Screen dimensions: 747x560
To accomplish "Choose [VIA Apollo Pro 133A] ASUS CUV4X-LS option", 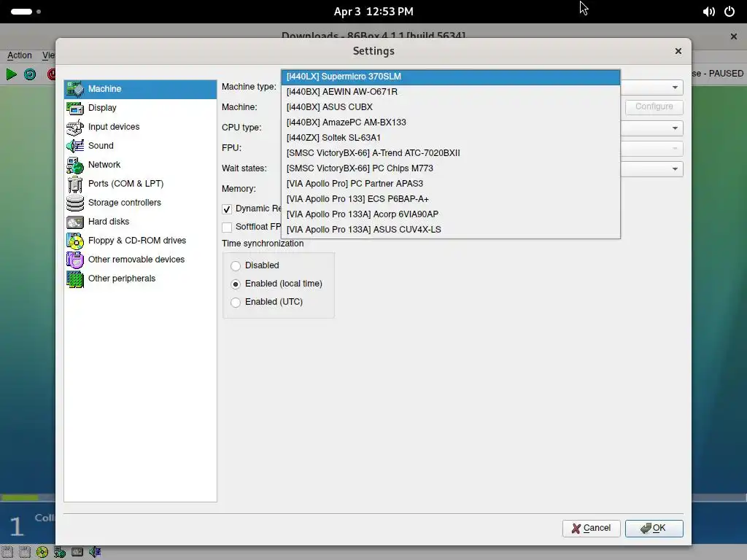I will pyautogui.click(x=451, y=229).
